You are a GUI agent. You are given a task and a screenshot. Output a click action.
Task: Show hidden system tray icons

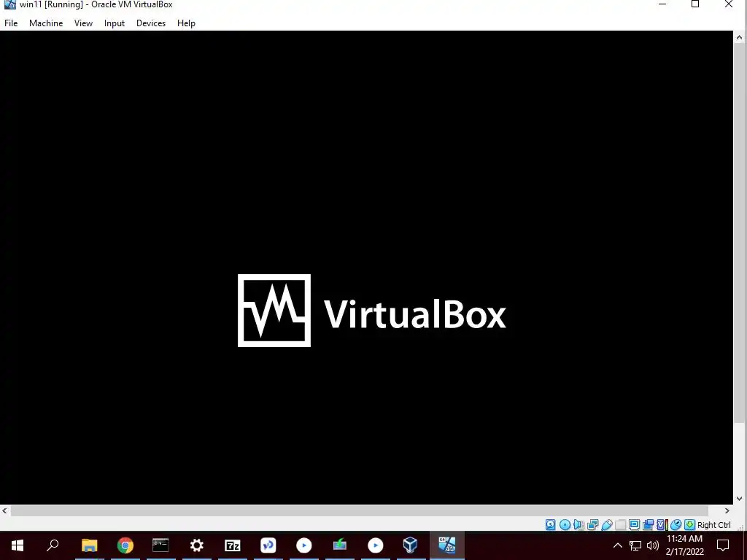pyautogui.click(x=617, y=545)
